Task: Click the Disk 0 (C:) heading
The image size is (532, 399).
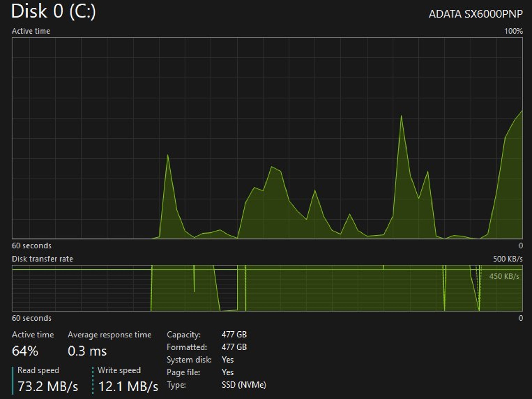Action: [x=54, y=11]
